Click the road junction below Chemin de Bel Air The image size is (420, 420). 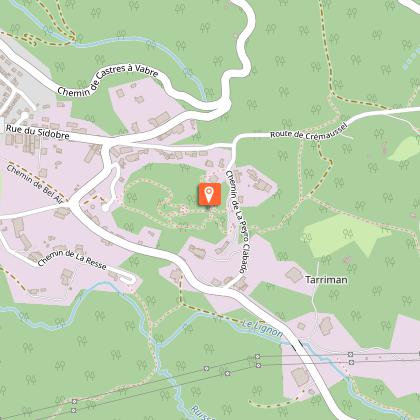pyautogui.click(x=73, y=202)
